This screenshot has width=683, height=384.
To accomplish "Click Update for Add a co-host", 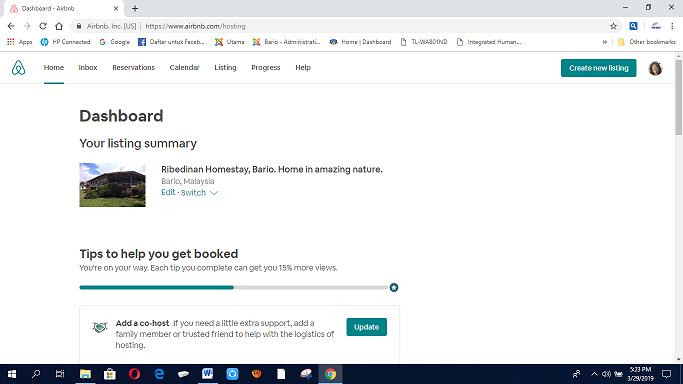I will 366,327.
